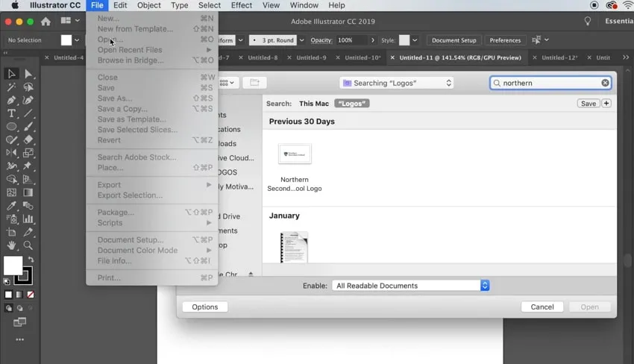Reset default fill and stroke

click(7, 281)
